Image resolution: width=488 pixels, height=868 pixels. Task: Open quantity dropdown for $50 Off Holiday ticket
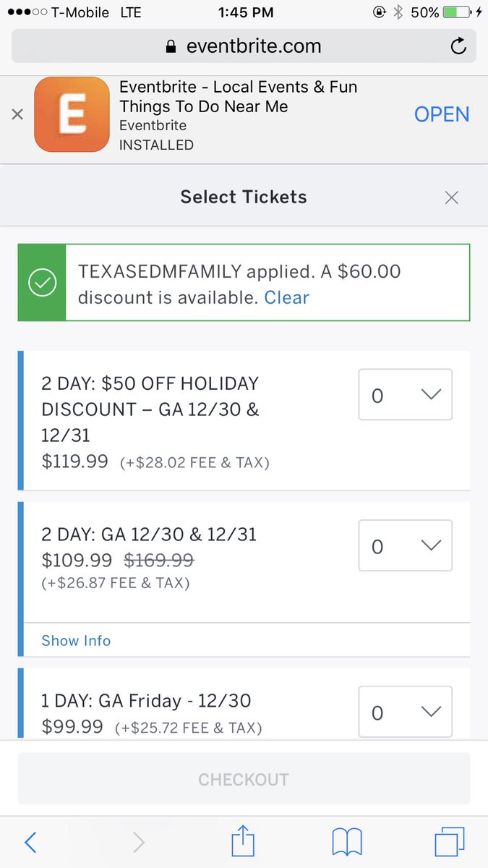click(x=405, y=395)
